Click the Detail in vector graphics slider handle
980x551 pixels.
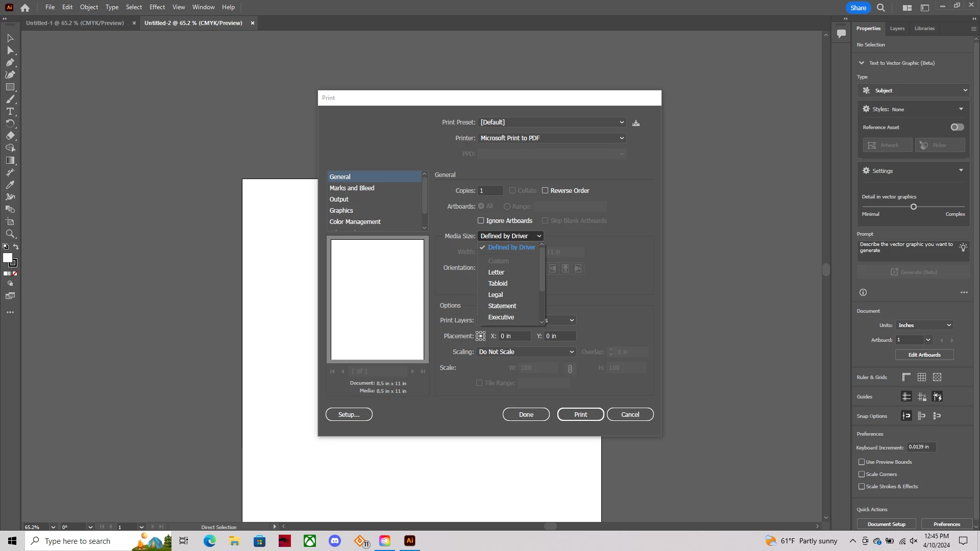pyautogui.click(x=914, y=207)
